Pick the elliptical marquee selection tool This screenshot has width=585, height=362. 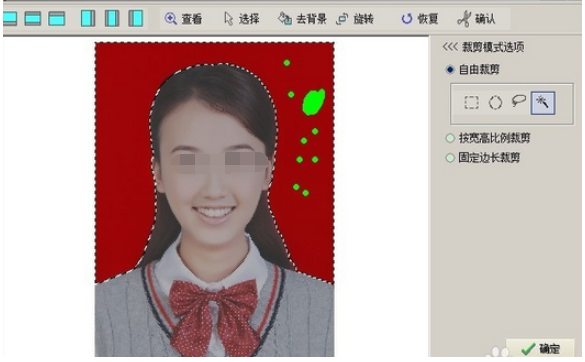point(495,102)
